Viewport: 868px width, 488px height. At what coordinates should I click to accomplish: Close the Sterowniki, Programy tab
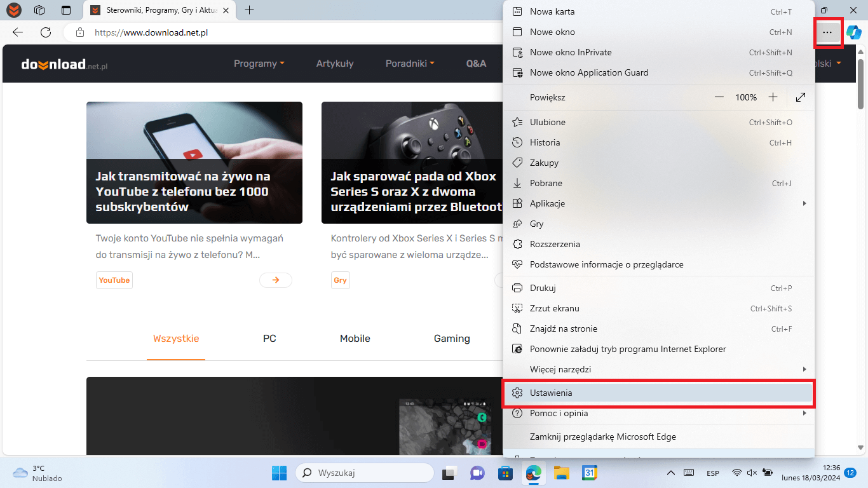coord(225,10)
